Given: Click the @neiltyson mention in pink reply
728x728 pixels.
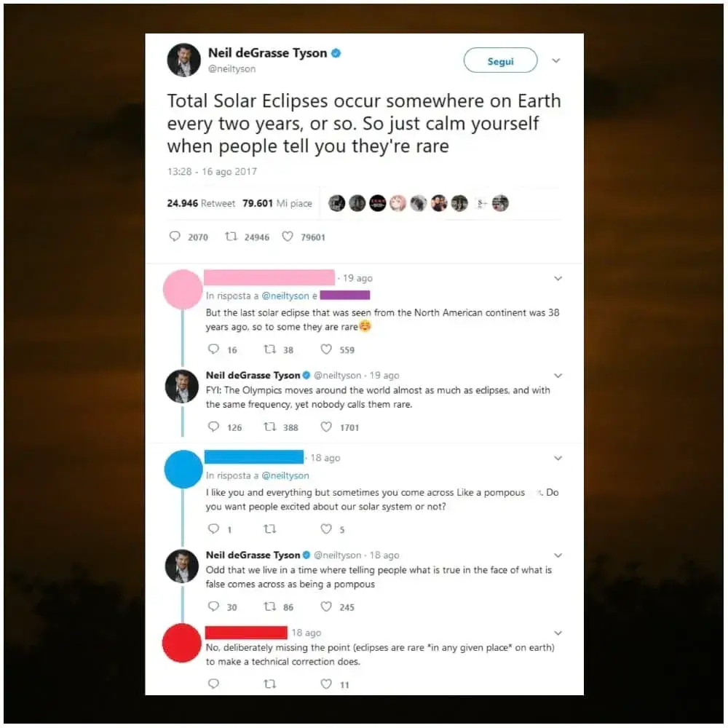Looking at the screenshot, I should click(285, 296).
